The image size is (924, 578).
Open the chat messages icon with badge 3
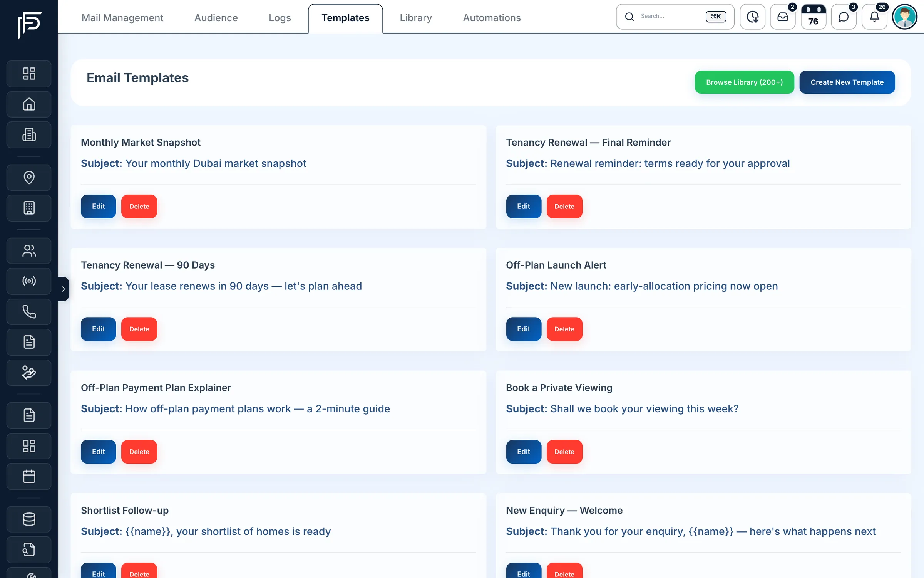pos(844,17)
